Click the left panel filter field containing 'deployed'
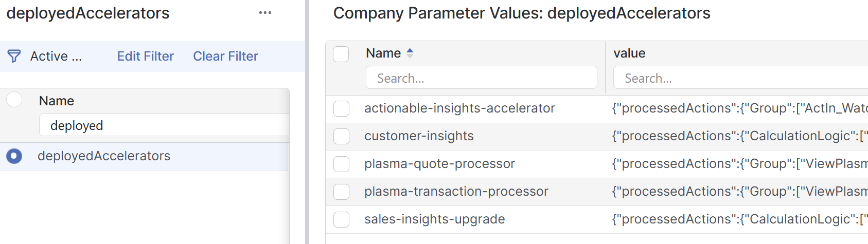This screenshot has height=244, width=868. click(165, 125)
